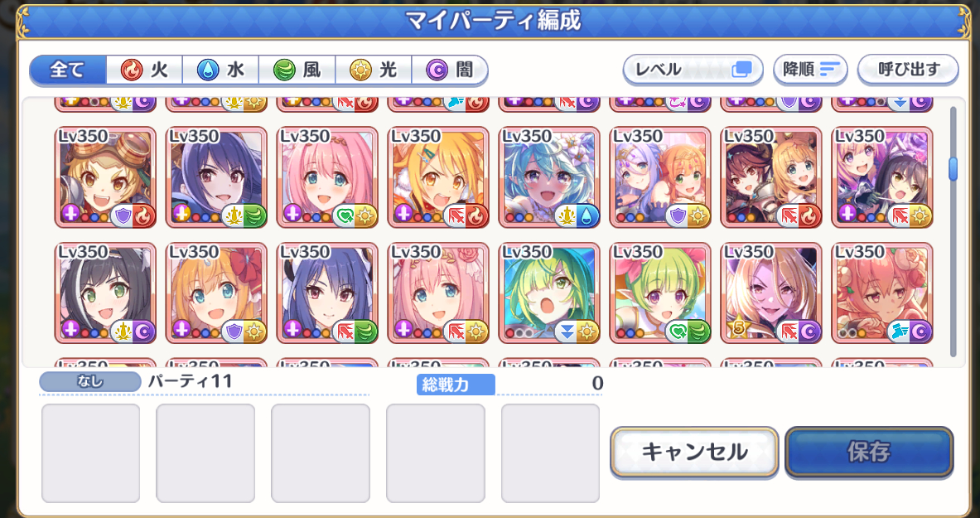Save party with 保存 button
Image resolution: width=980 pixels, height=518 pixels.
point(869,452)
